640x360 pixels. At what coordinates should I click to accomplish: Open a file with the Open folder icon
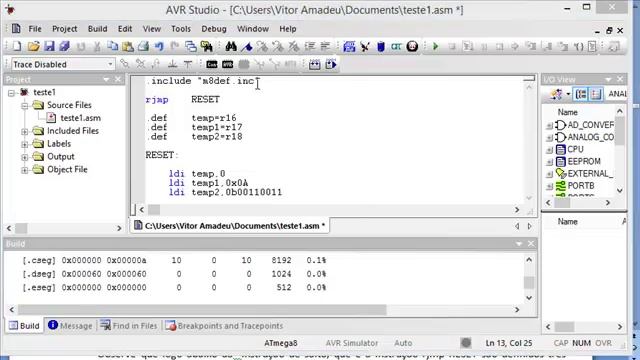click(33, 47)
